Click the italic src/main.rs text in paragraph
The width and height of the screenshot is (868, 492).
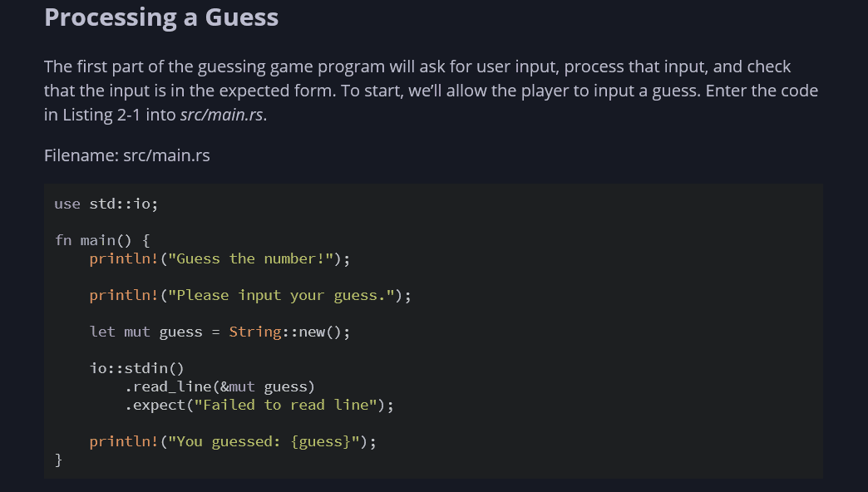[222, 116]
